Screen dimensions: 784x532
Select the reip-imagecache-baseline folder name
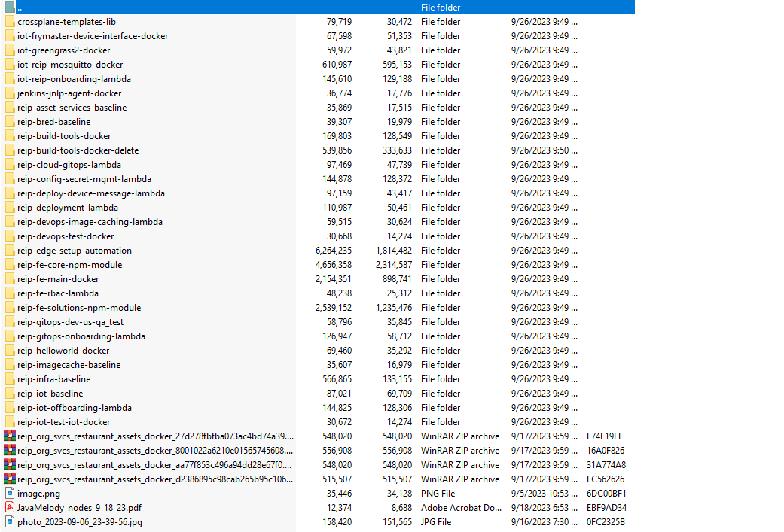[69, 365]
